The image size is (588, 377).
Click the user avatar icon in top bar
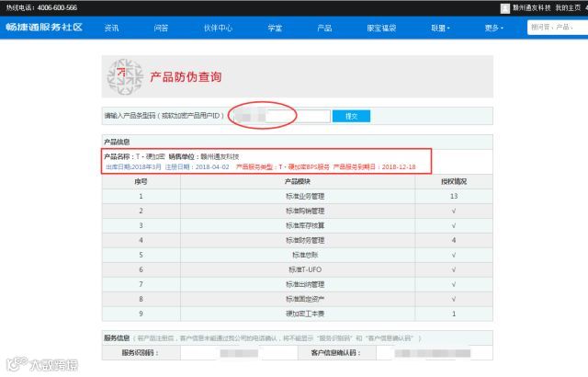point(504,8)
